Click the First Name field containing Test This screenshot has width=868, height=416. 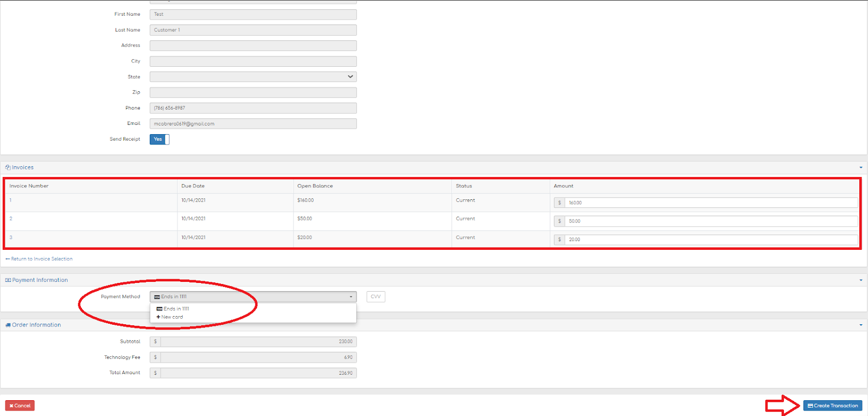pos(253,14)
